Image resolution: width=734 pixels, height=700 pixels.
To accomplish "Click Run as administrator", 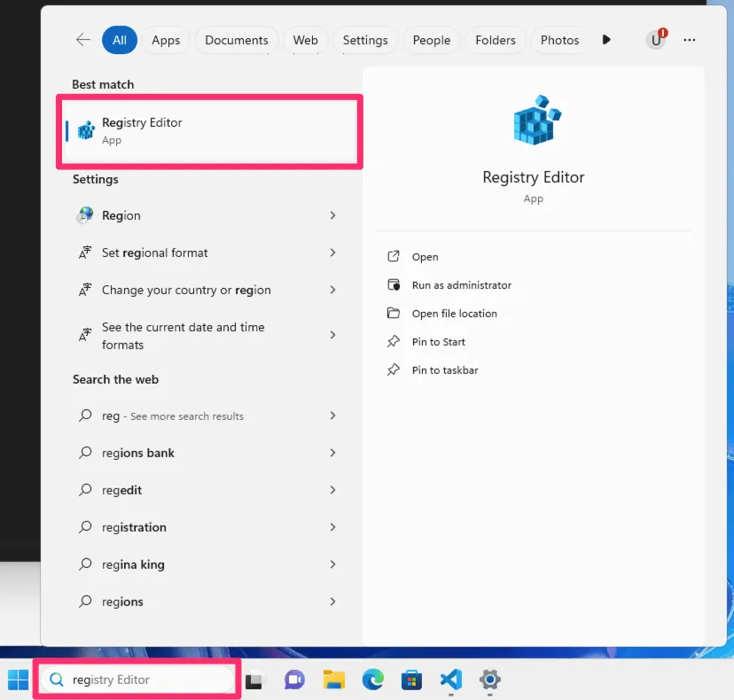I will point(461,285).
